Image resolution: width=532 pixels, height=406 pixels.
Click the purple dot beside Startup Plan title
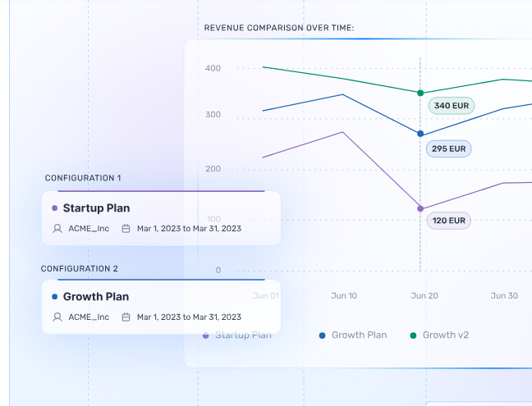click(x=55, y=208)
